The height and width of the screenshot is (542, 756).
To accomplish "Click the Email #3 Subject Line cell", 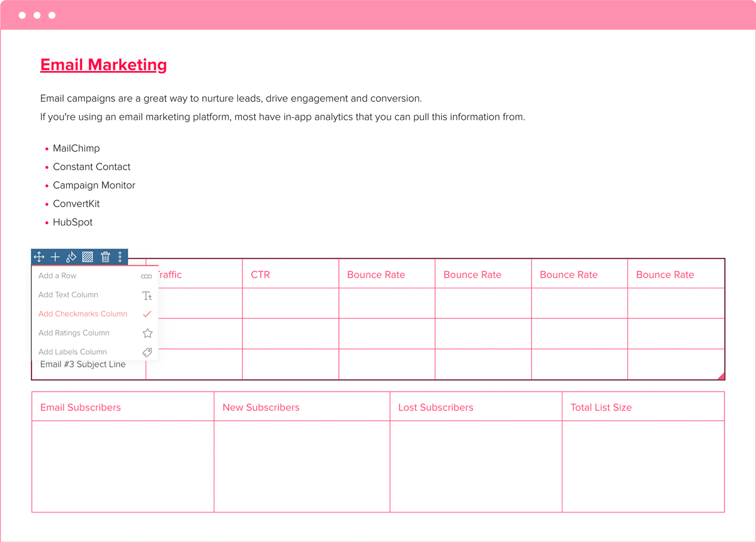I will [84, 364].
